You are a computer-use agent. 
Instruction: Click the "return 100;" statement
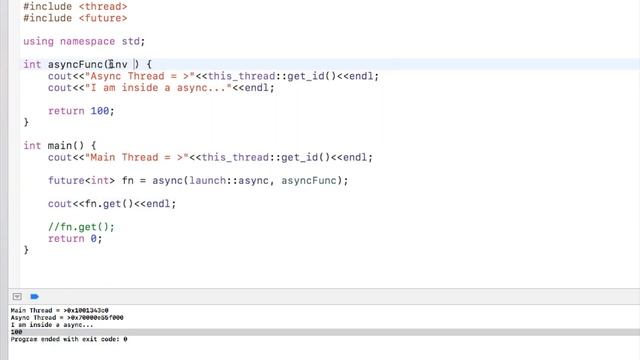click(81, 111)
